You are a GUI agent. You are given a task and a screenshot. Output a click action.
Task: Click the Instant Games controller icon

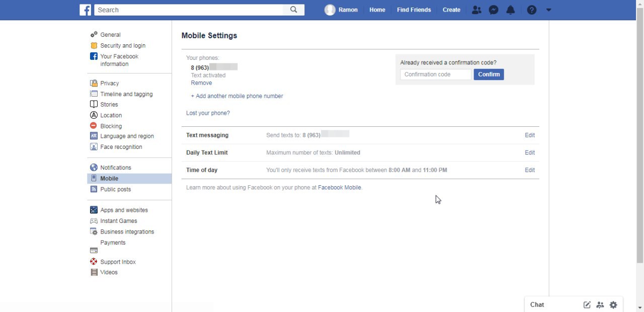click(x=94, y=221)
